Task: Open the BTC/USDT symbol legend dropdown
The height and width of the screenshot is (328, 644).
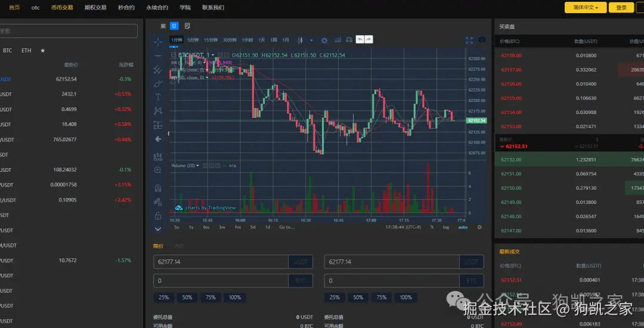Action: pos(213,55)
